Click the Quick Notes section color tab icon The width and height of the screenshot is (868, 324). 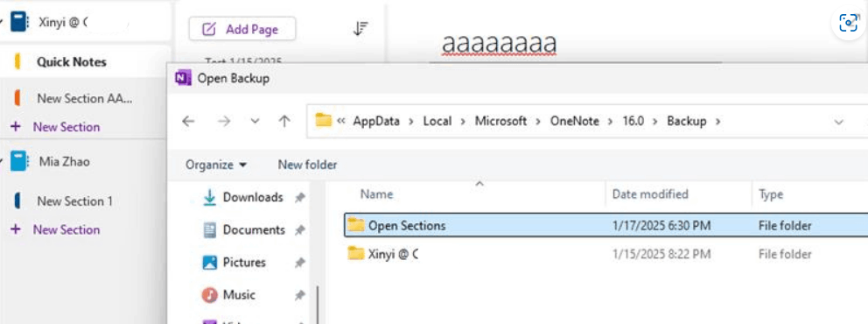(x=17, y=62)
